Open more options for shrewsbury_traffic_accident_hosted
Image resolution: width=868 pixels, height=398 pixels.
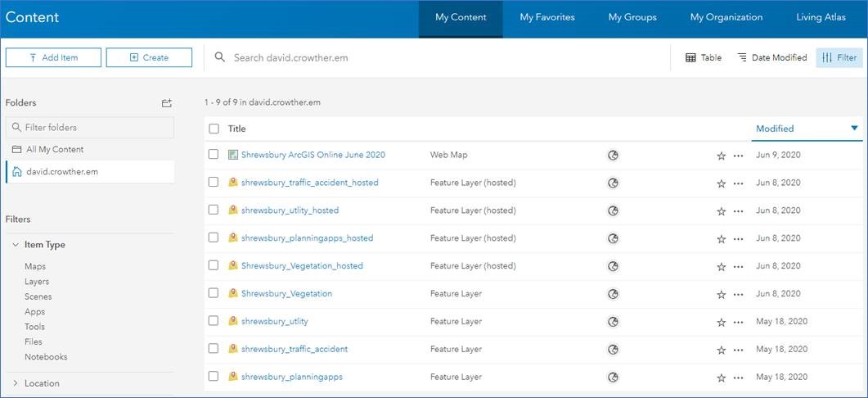[x=738, y=183]
